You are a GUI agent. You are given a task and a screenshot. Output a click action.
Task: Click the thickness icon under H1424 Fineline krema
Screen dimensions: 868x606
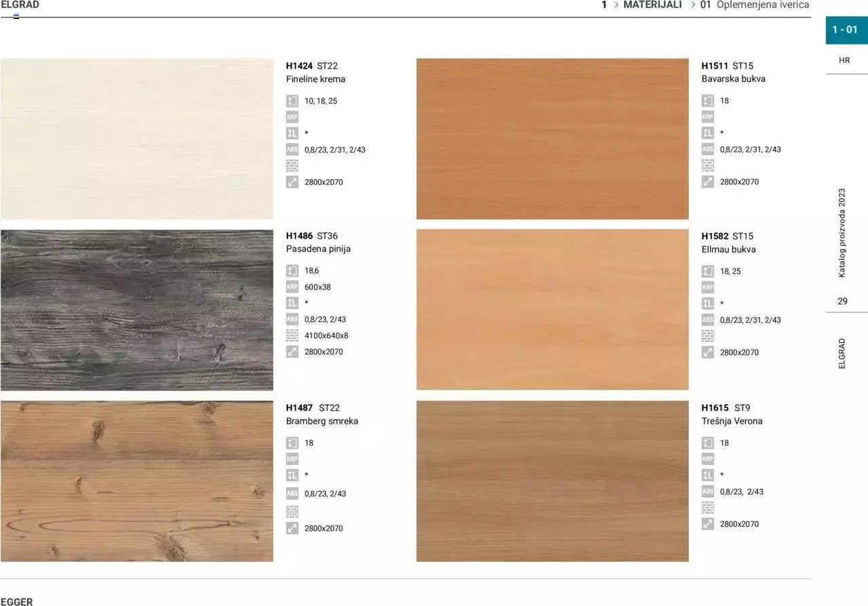(292, 101)
